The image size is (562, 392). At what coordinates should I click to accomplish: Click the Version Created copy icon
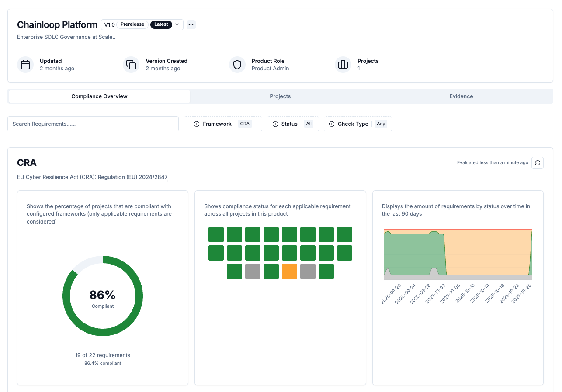tap(131, 65)
